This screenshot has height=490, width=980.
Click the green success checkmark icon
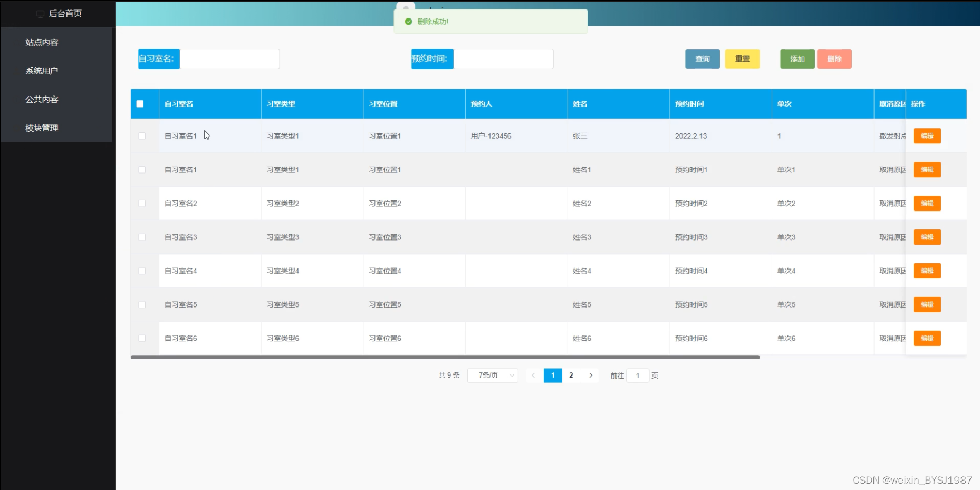coord(408,22)
